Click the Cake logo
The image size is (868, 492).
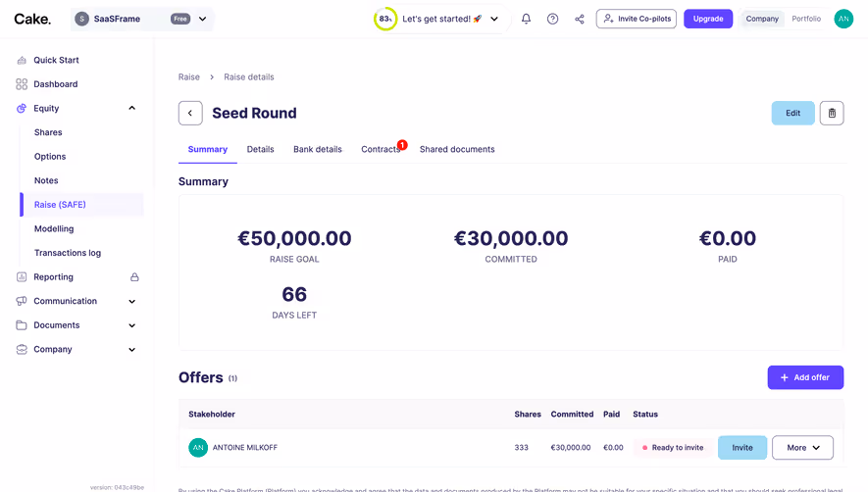(x=32, y=19)
